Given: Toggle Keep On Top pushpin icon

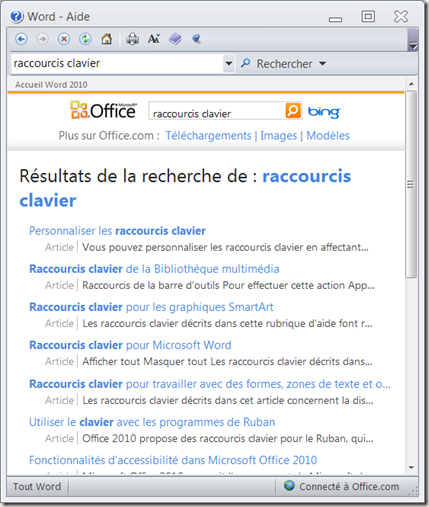Looking at the screenshot, I should click(197, 39).
